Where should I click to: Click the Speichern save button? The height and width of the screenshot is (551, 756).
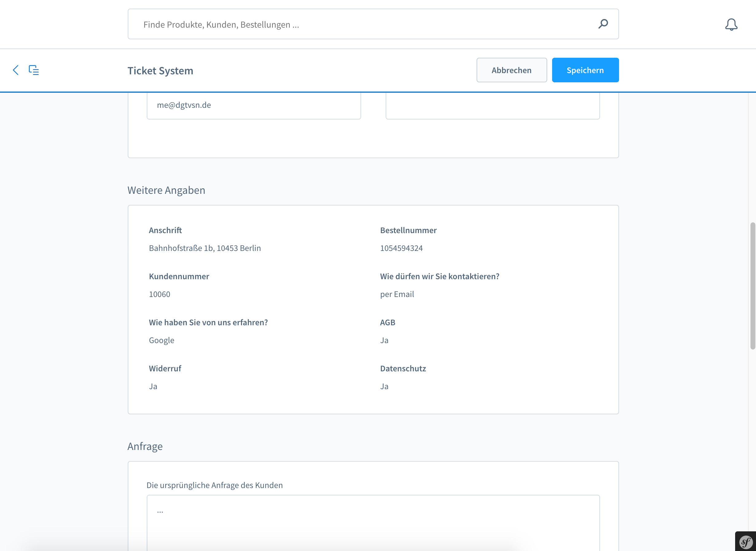point(585,70)
